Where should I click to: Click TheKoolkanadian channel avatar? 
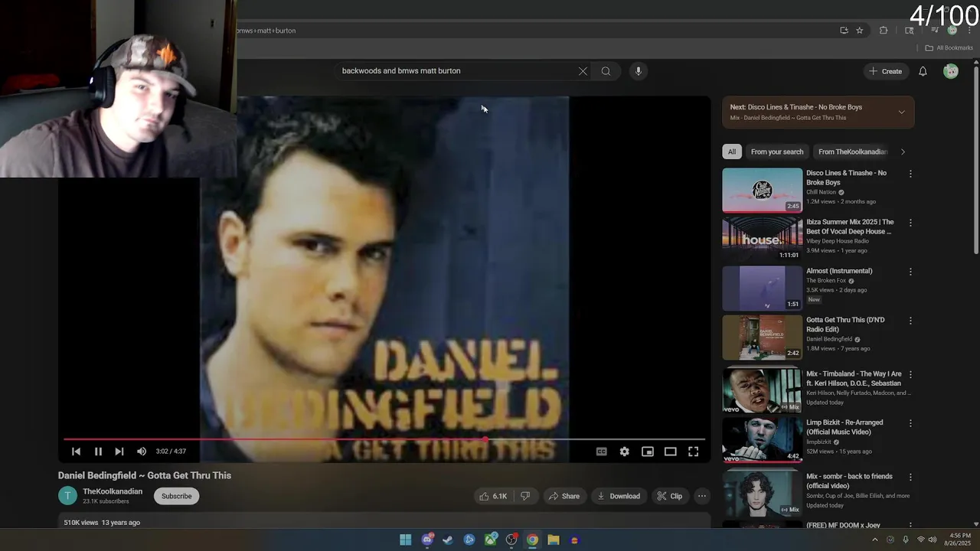point(67,496)
